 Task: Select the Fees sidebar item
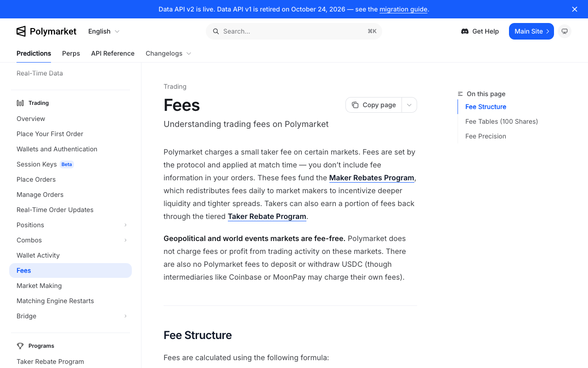pyautogui.click(x=70, y=270)
